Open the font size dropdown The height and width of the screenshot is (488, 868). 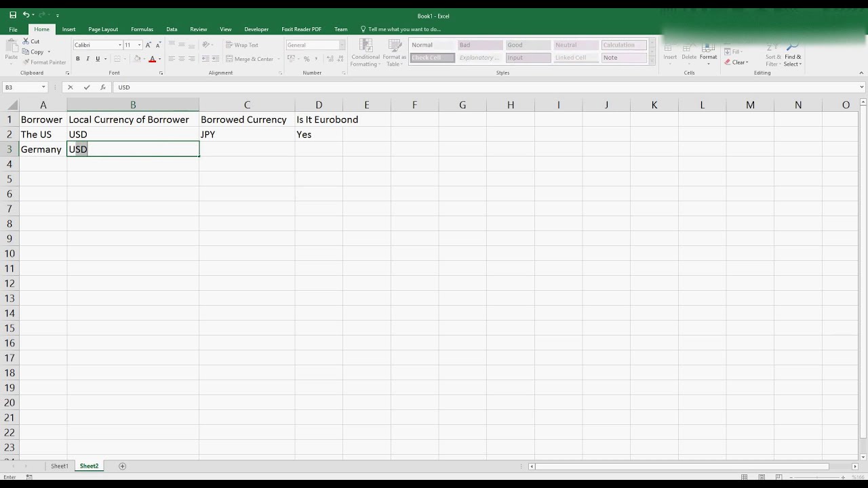[140, 45]
